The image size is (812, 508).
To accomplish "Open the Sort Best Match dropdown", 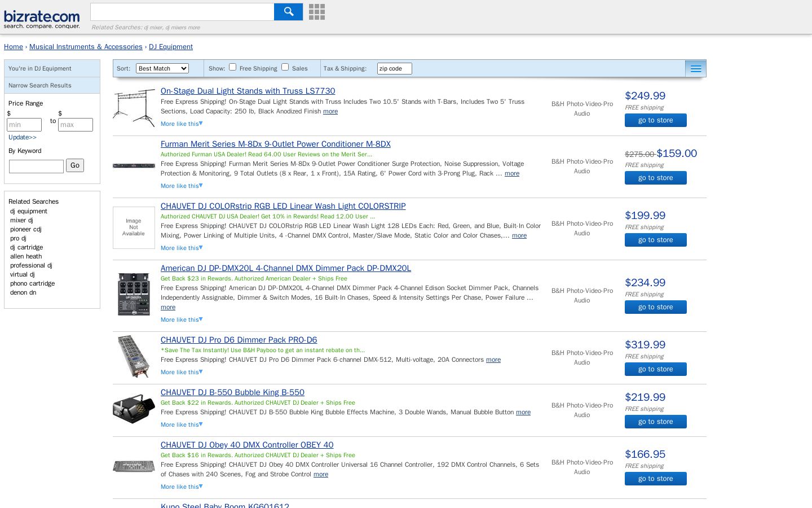I will pos(162,68).
